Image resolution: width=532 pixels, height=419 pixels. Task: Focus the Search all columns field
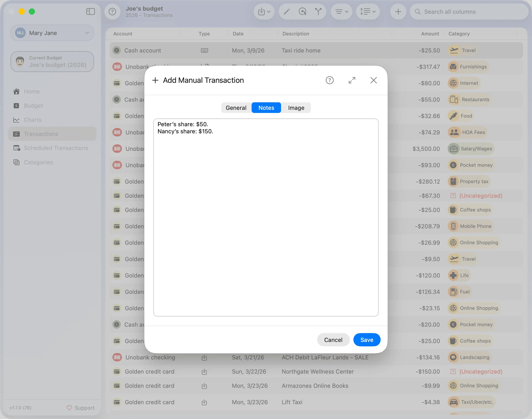469,12
